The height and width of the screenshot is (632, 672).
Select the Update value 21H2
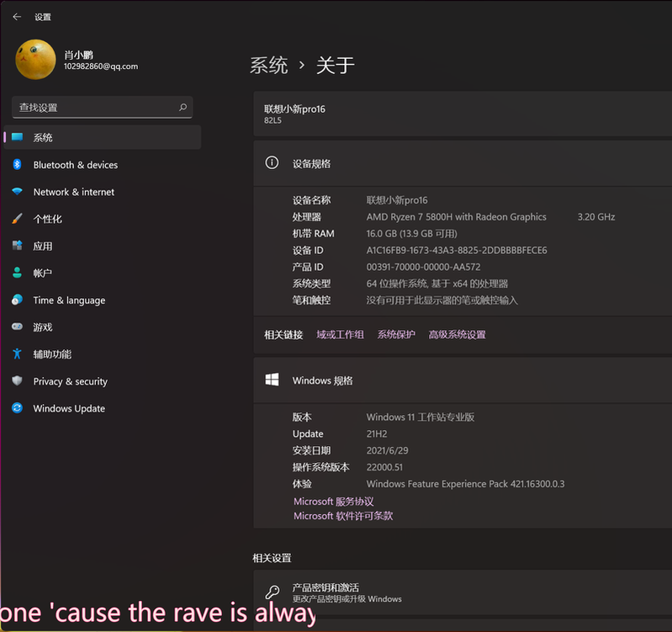pyautogui.click(x=377, y=434)
